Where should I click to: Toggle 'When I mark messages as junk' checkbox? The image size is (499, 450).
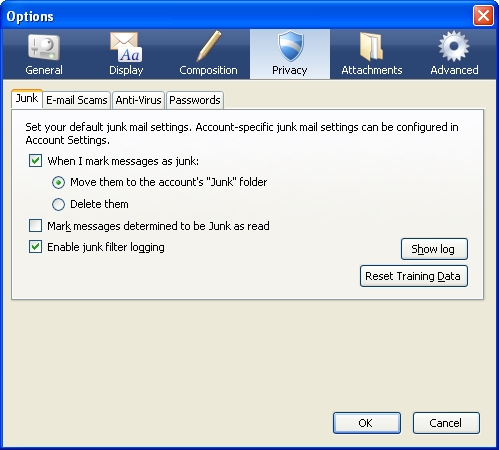coord(35,161)
